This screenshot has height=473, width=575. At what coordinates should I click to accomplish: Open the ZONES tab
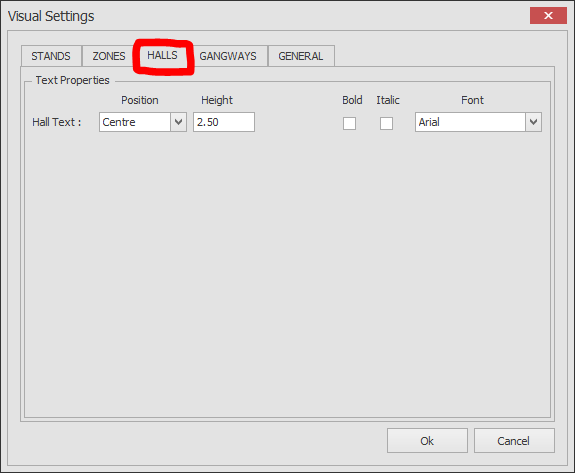click(x=109, y=56)
